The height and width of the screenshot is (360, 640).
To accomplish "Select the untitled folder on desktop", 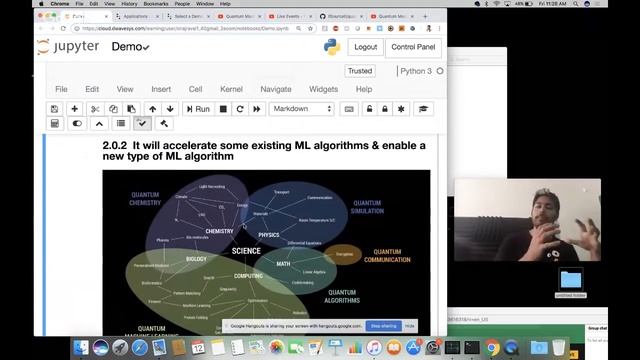I will (571, 283).
